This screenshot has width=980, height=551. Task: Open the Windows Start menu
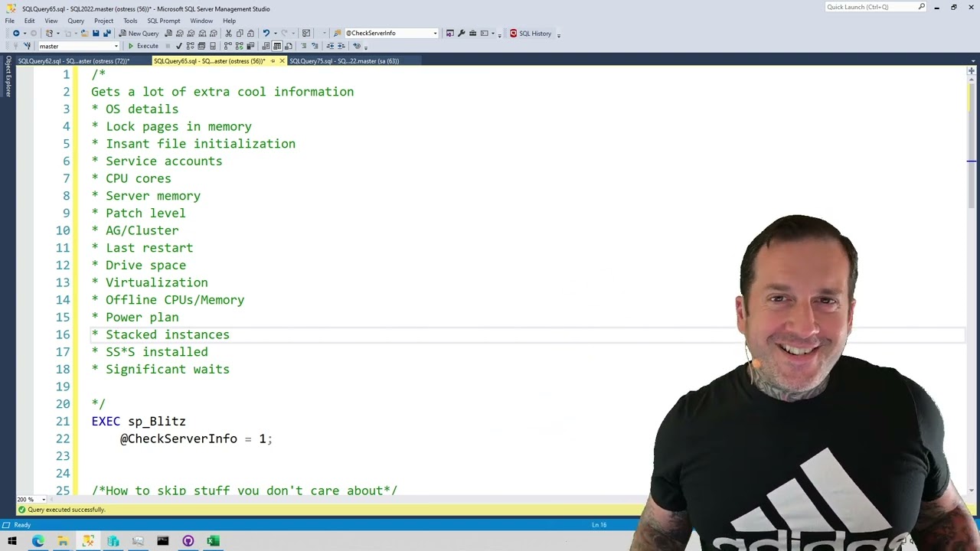12,541
